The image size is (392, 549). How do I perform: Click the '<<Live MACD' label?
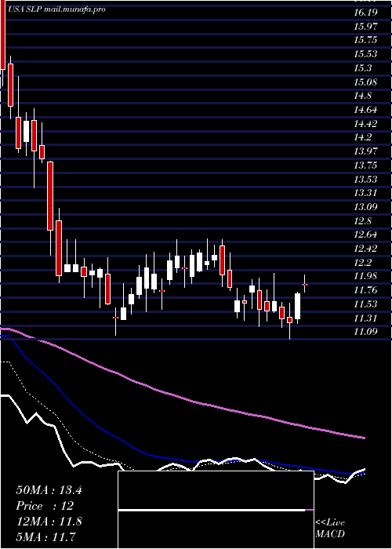(330, 529)
